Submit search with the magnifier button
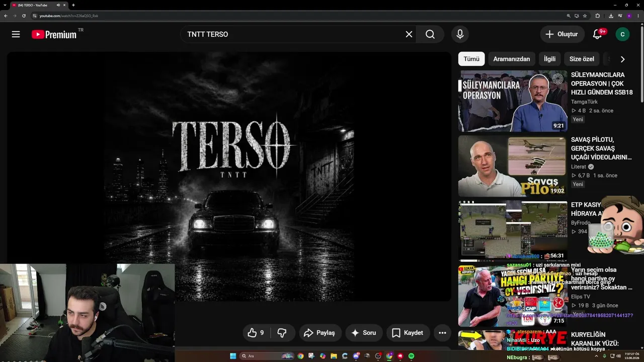 coord(430,34)
